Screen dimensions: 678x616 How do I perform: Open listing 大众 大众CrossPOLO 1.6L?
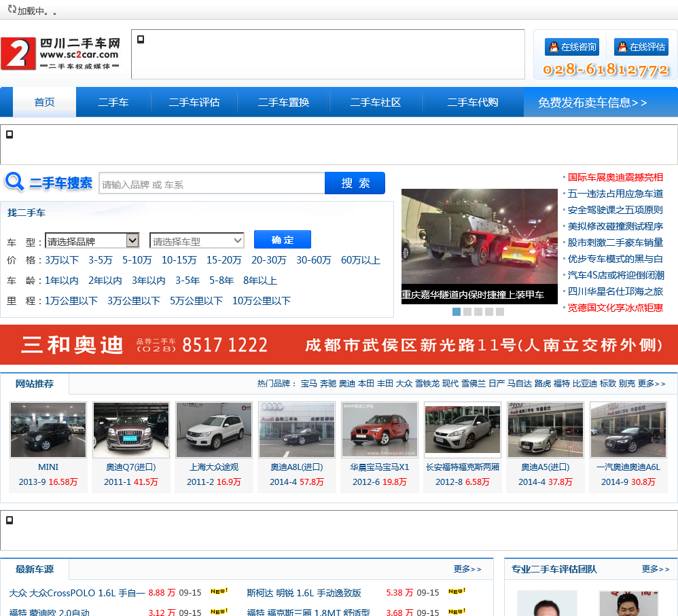point(77,593)
